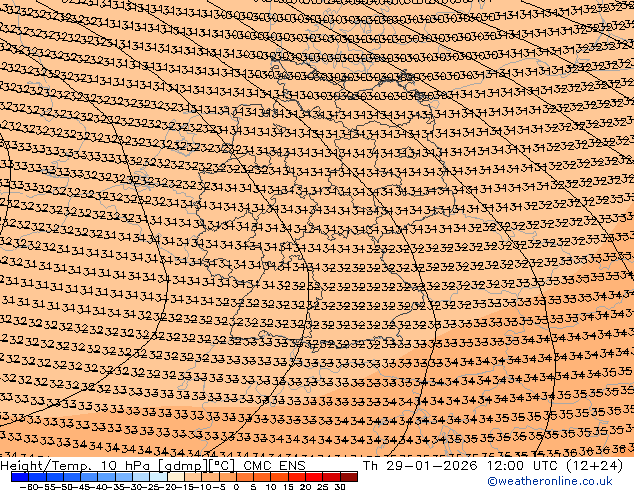Click the '[gdmp]' unit label
The width and height of the screenshot is (634, 490).
(x=183, y=466)
